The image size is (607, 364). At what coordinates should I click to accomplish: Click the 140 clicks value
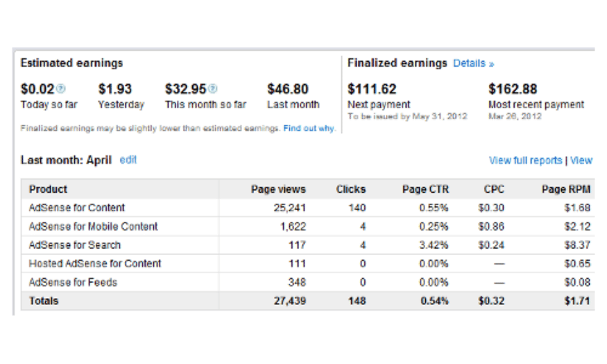[x=357, y=208]
